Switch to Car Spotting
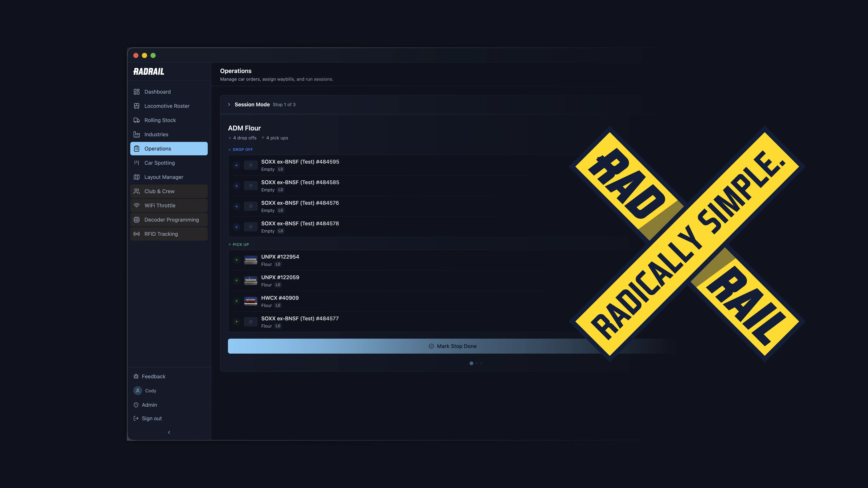 169,163
